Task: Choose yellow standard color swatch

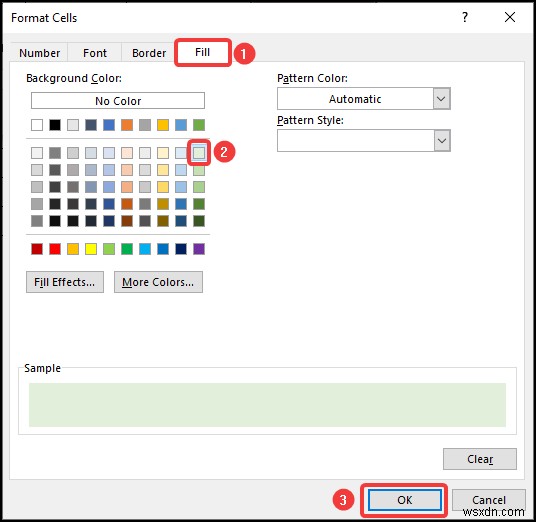Action: 91,249
